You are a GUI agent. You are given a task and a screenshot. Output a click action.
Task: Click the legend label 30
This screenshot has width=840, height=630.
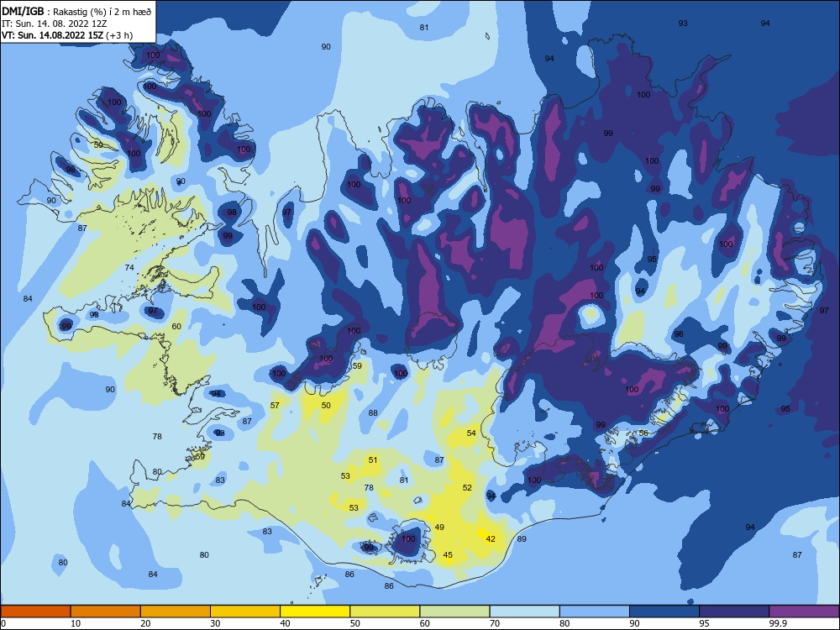tap(215, 623)
